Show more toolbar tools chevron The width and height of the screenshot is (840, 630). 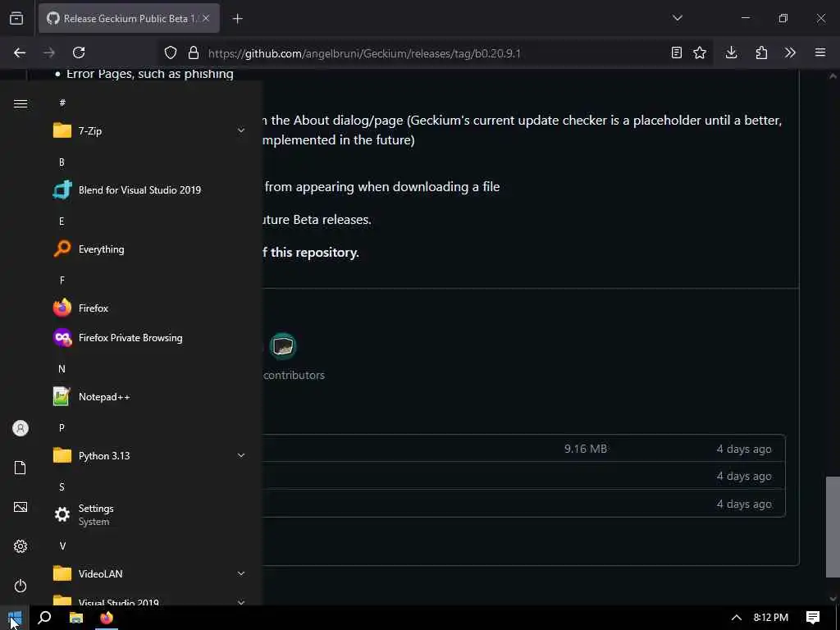tap(790, 52)
